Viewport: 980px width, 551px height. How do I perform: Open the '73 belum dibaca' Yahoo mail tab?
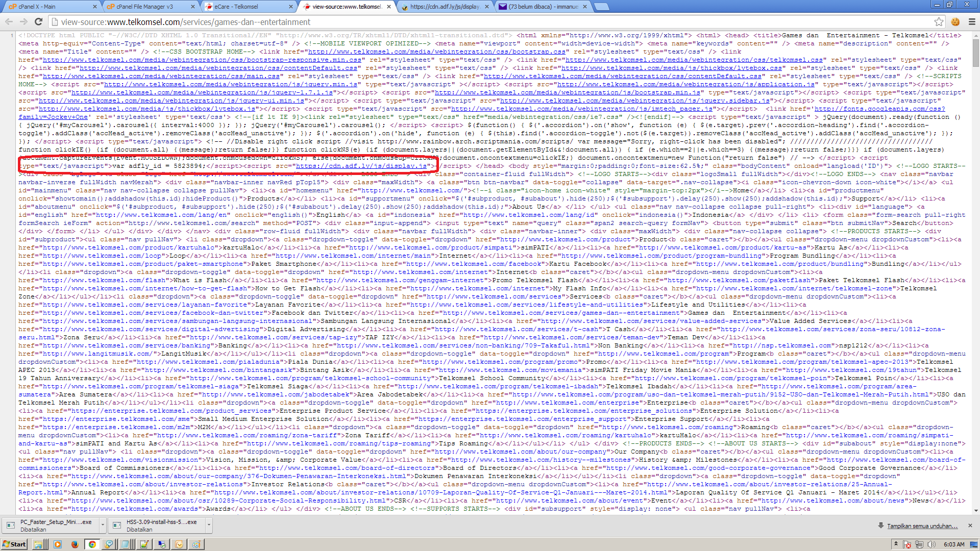click(541, 7)
